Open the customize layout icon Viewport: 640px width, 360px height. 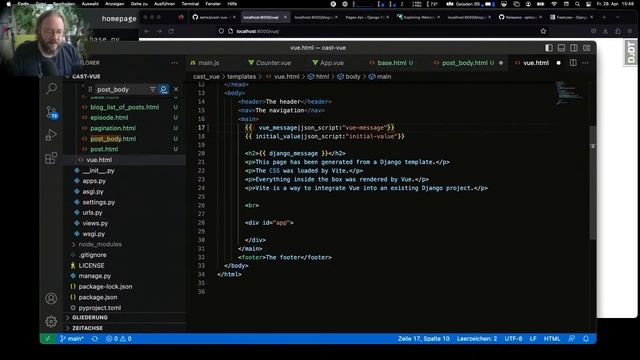pos(587,48)
